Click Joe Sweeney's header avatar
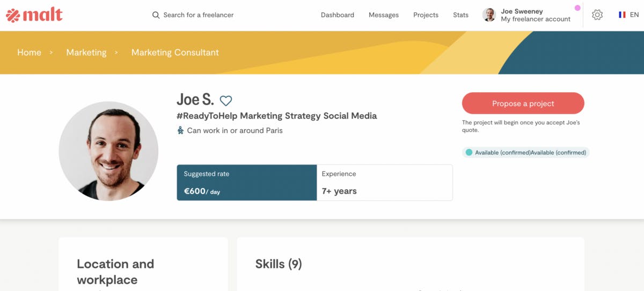Image resolution: width=644 pixels, height=291 pixels. [489, 15]
